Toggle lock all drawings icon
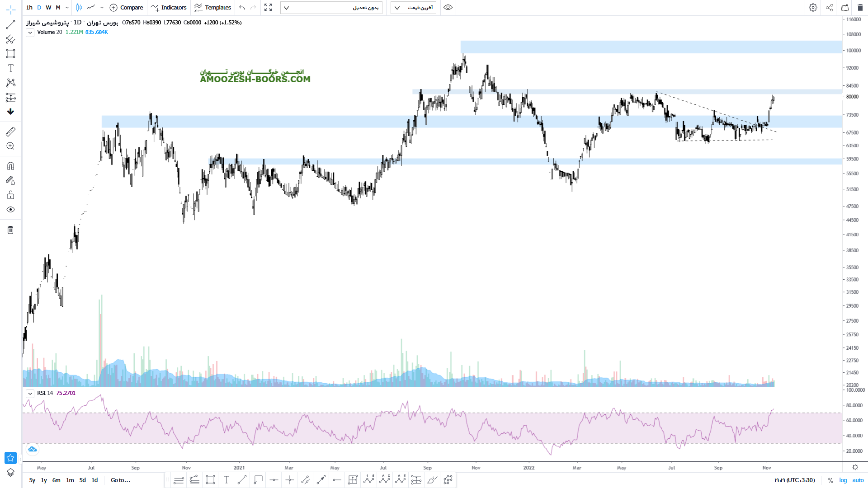868x488 pixels. pos(10,195)
